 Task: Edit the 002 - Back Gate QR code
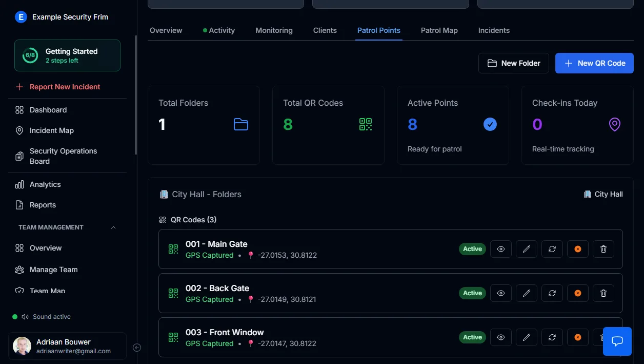click(x=526, y=293)
